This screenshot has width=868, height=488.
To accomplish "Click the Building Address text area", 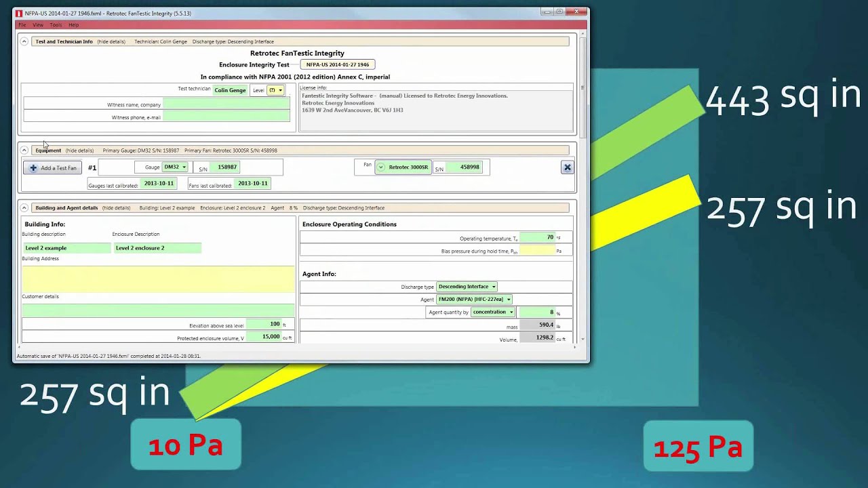I will tap(159, 279).
